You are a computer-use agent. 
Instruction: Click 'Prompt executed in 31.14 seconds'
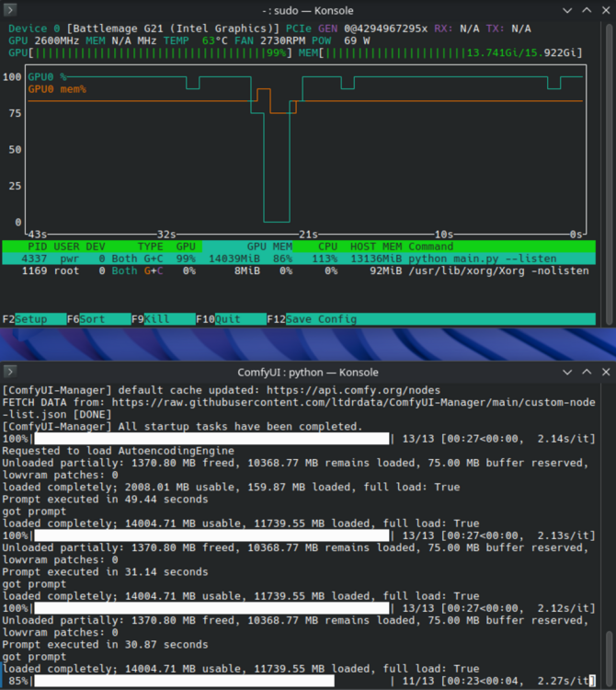click(x=105, y=571)
